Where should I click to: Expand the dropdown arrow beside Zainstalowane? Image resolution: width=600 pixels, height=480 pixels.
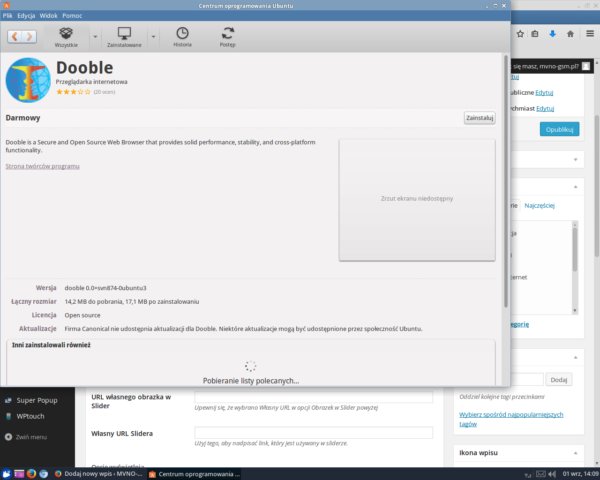click(x=153, y=37)
